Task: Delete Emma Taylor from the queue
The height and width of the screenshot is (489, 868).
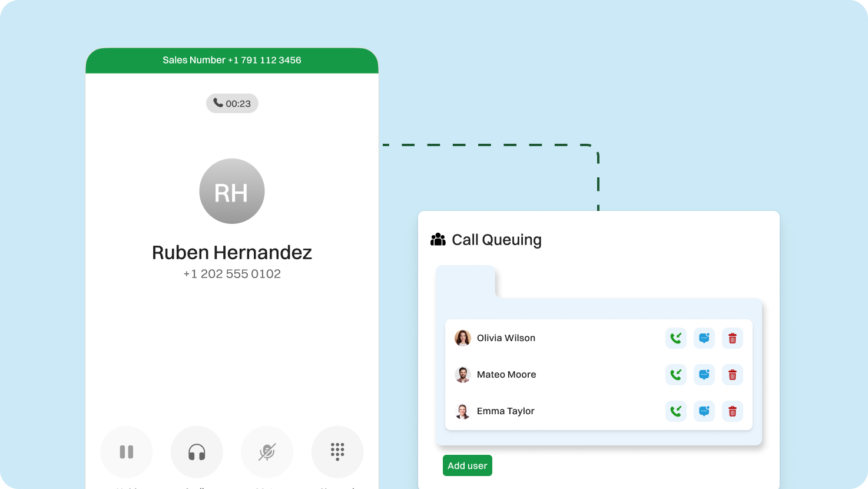Action: (x=732, y=411)
